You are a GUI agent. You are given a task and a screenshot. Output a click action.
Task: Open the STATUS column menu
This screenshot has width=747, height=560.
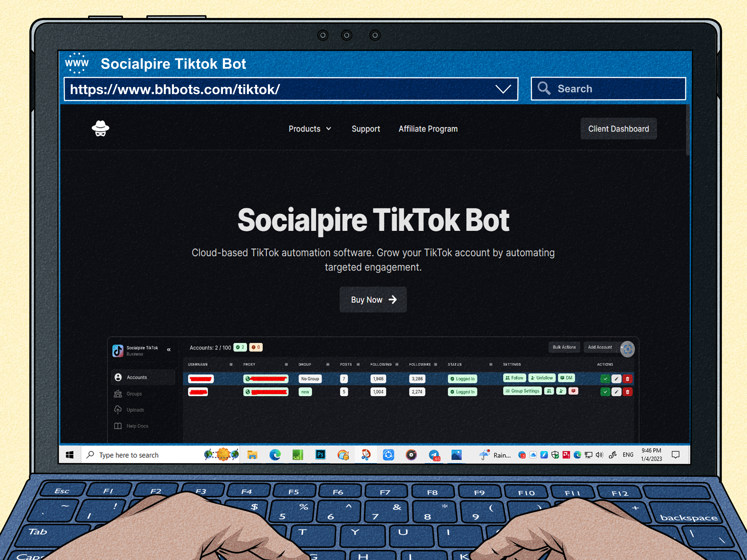tap(491, 364)
